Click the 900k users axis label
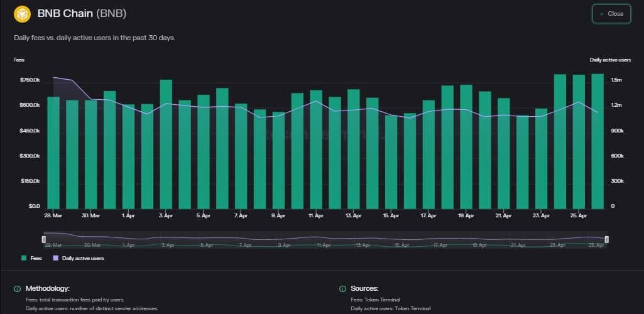The height and width of the screenshot is (314, 644). coord(618,131)
